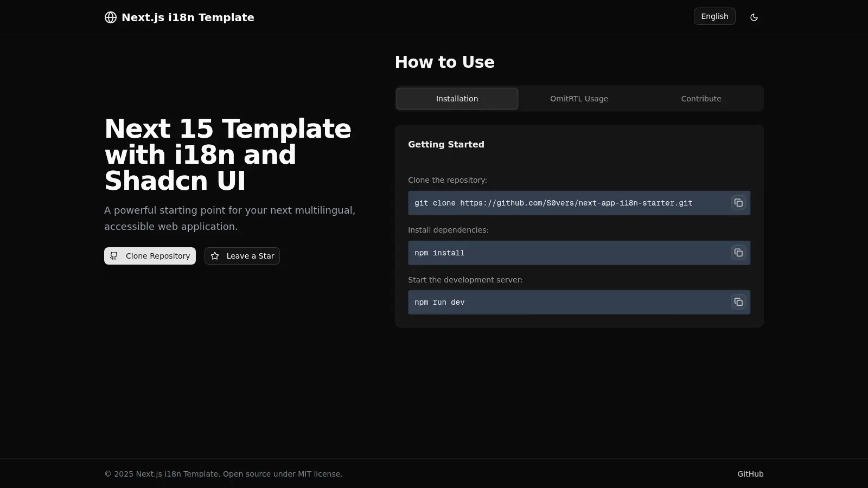Click the hero subtitle about multilingual application
868x488 pixels.
click(230, 218)
